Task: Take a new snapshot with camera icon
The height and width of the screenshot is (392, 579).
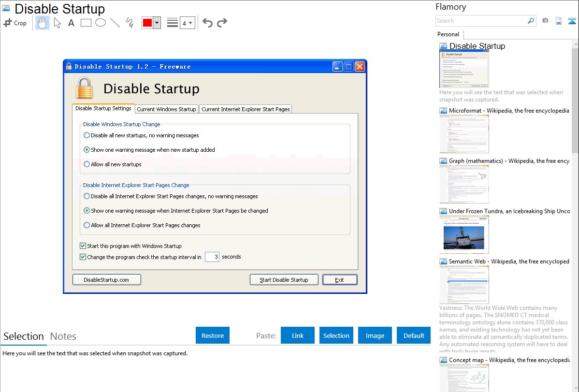Action: 545,21
